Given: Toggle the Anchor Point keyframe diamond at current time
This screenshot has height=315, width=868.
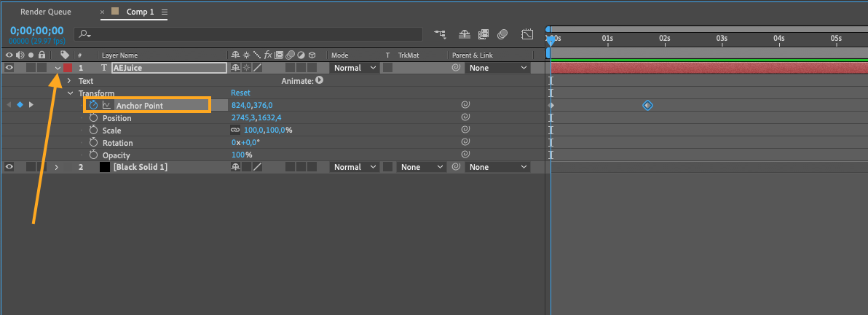Looking at the screenshot, I should coord(20,105).
